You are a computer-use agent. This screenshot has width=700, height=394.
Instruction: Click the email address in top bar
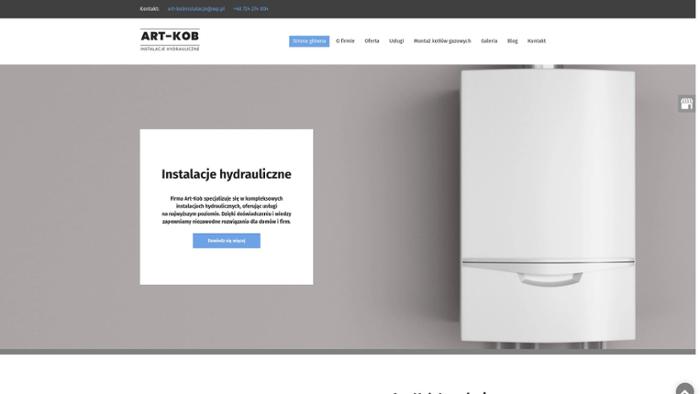(196, 9)
